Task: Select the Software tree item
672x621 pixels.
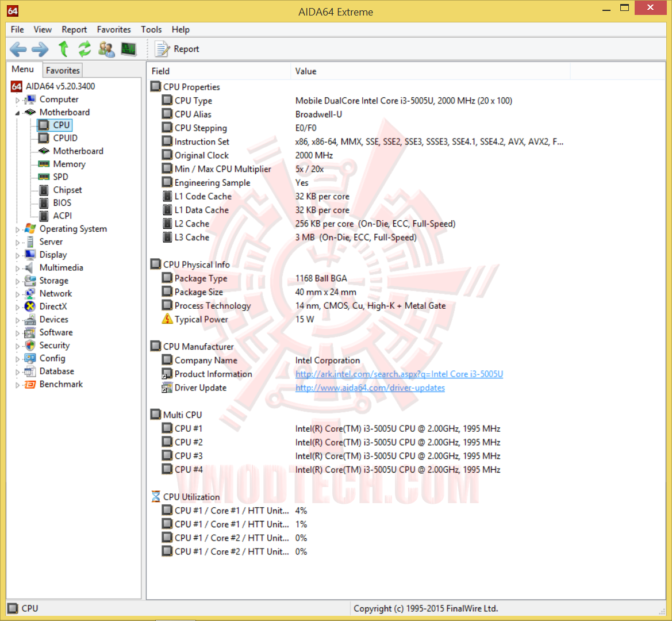Action: pos(56,332)
